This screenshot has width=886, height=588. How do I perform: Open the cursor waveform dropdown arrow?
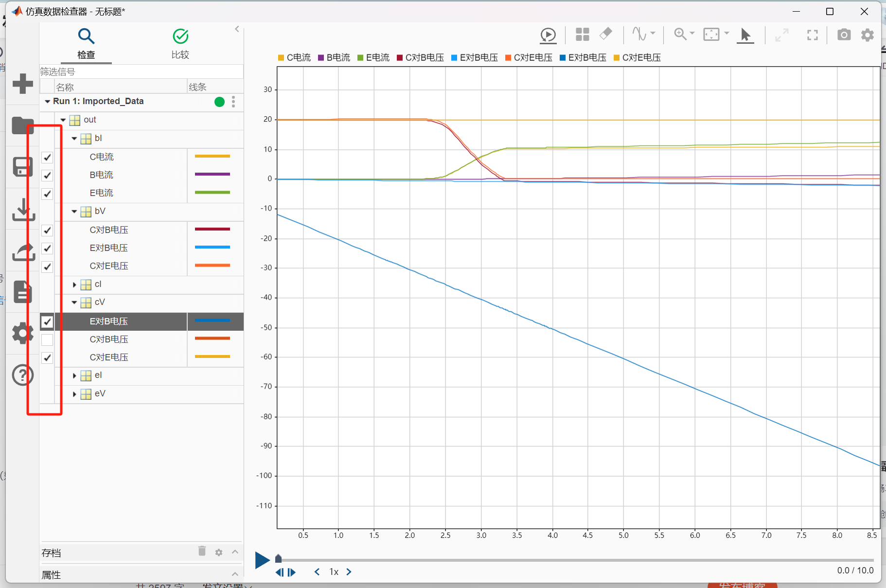653,33
